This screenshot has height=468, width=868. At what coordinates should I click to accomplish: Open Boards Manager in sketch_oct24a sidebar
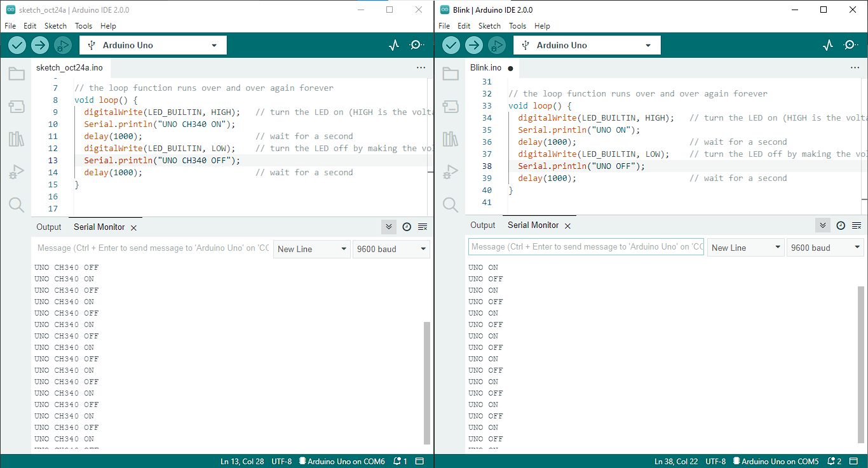[17, 107]
